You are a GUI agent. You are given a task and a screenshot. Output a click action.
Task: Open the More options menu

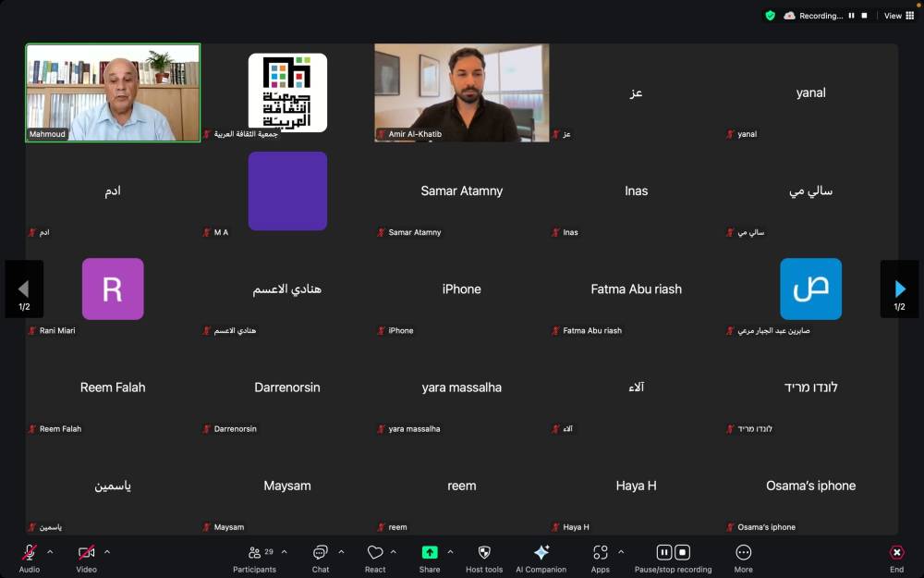click(x=743, y=553)
